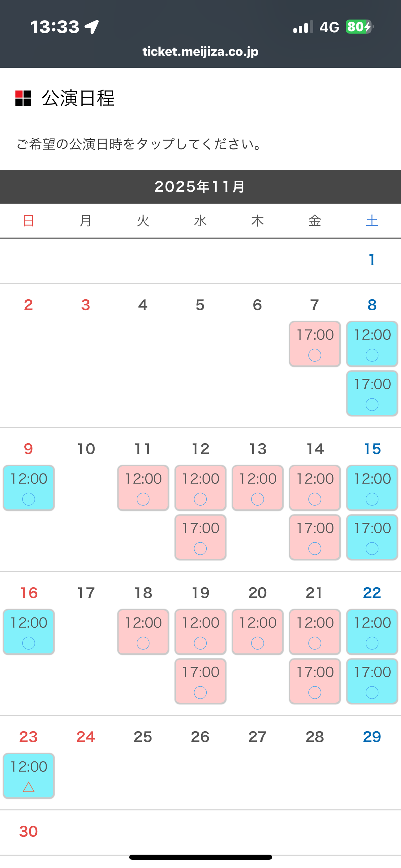Choose the Sunday 16th 12:00 performance

tap(29, 632)
